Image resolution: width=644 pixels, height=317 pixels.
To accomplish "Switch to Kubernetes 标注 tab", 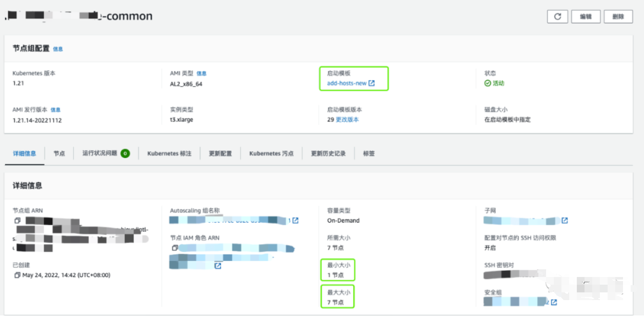I will coord(169,153).
